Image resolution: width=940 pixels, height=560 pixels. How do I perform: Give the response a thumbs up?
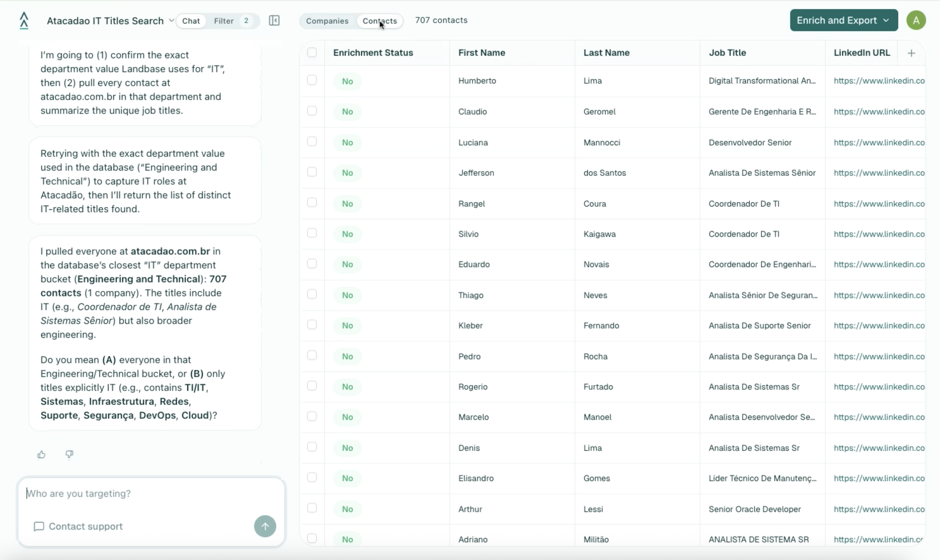(x=42, y=454)
